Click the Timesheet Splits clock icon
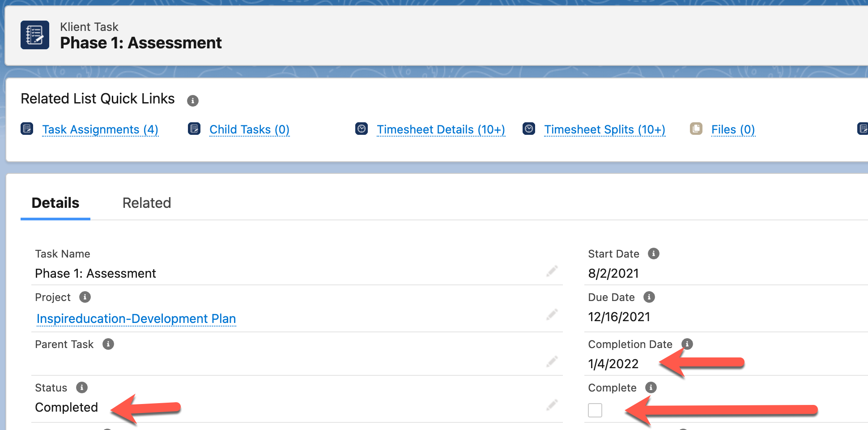The width and height of the screenshot is (868, 430). pos(529,129)
